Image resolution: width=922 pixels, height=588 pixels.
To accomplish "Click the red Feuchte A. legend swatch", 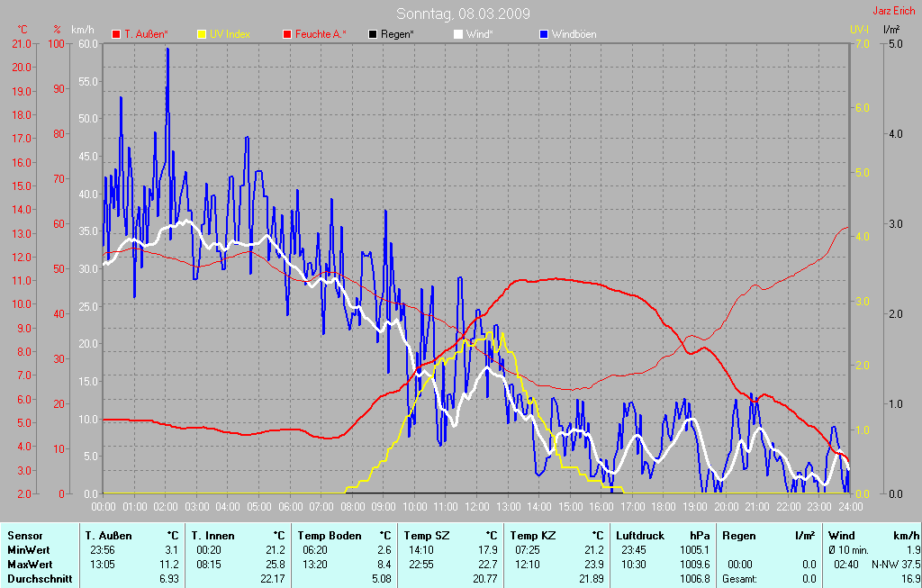I will pos(287,34).
